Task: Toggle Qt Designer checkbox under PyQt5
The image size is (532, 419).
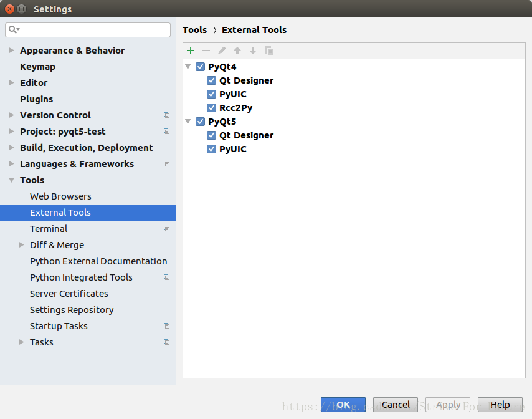Action: pos(211,135)
